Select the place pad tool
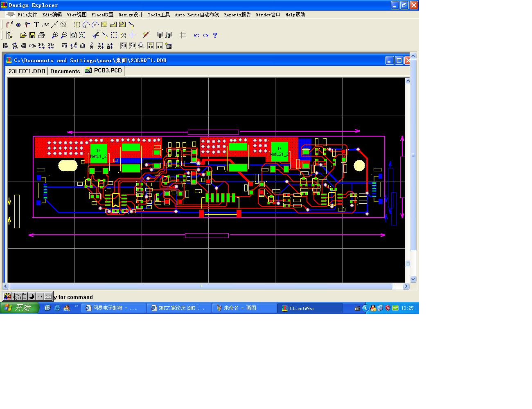The image size is (532, 409). click(x=18, y=25)
